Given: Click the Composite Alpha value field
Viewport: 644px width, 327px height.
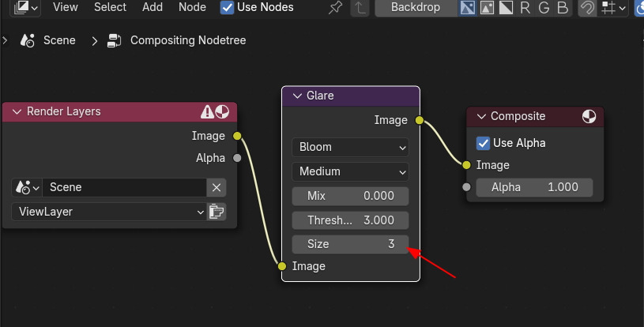Looking at the screenshot, I should click(x=534, y=187).
